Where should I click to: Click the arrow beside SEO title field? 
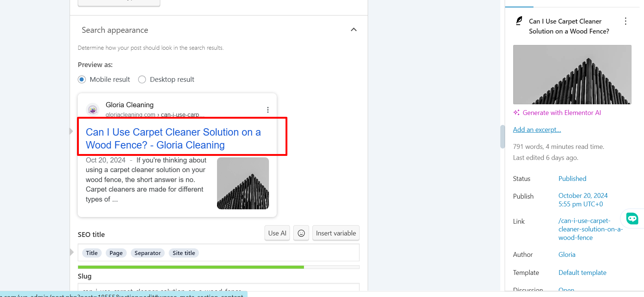click(x=71, y=252)
